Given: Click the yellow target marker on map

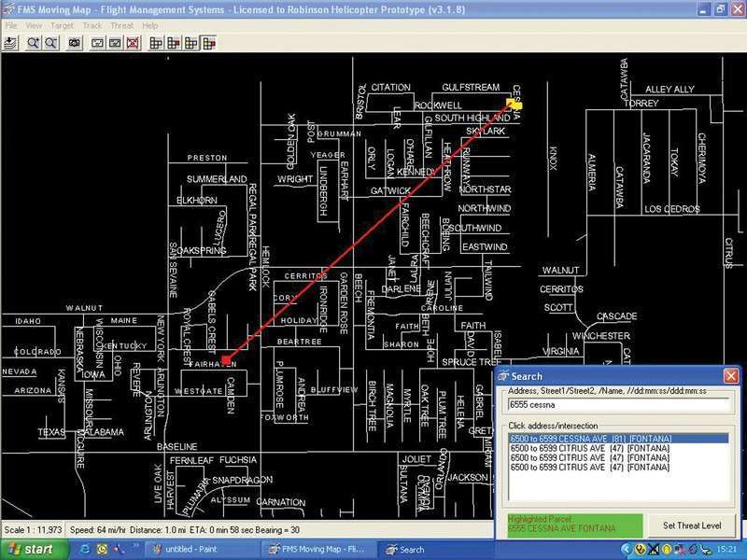Looking at the screenshot, I should pyautogui.click(x=514, y=104).
